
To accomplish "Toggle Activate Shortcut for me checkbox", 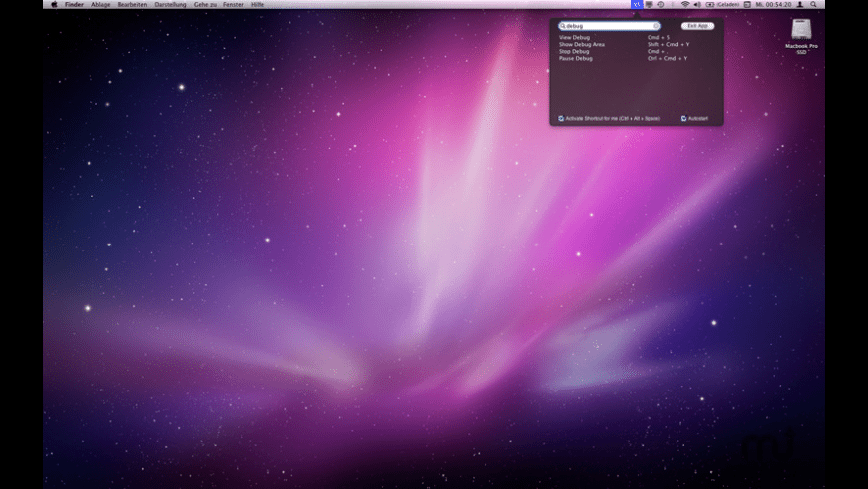I will [x=562, y=118].
